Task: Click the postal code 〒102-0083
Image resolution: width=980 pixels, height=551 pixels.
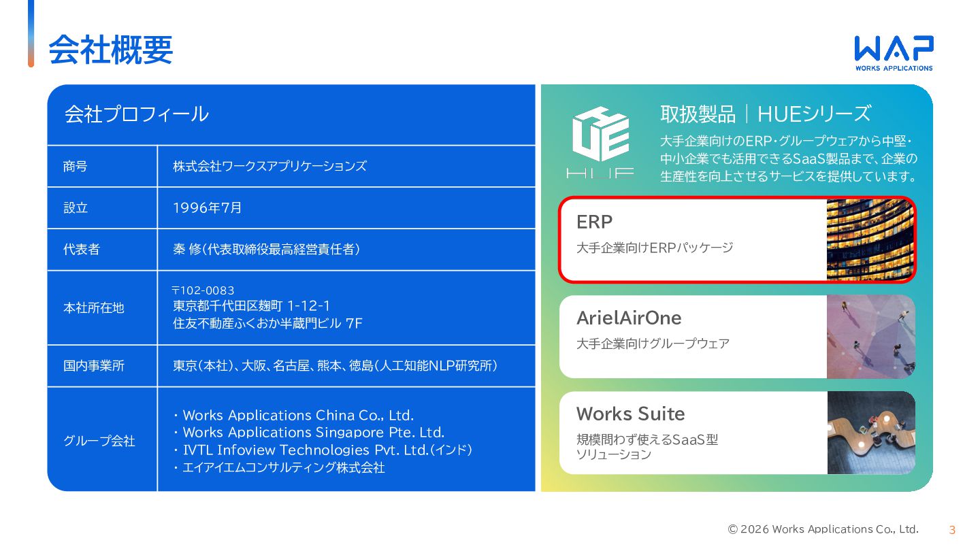Action: click(x=203, y=290)
